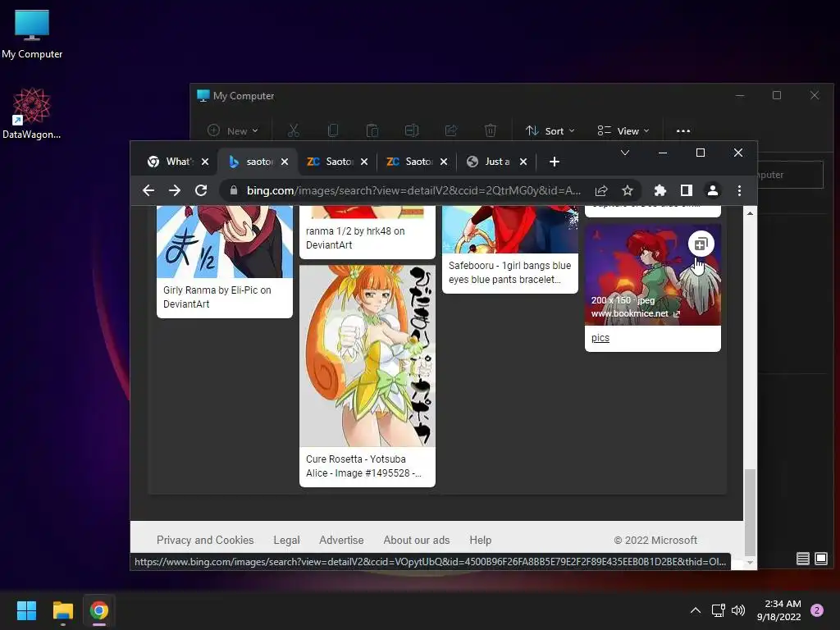The width and height of the screenshot is (840, 630).
Task: Open File Explorer from the taskbar
Action: [62, 610]
